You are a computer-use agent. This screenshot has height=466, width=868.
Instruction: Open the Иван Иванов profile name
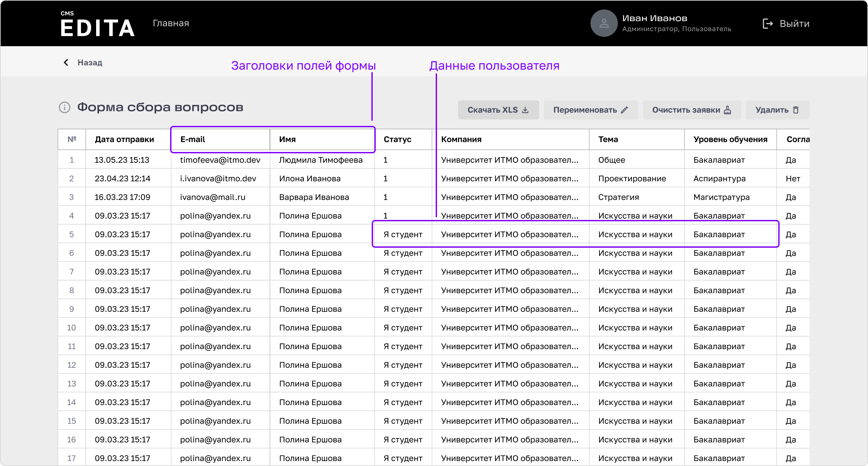(x=654, y=18)
